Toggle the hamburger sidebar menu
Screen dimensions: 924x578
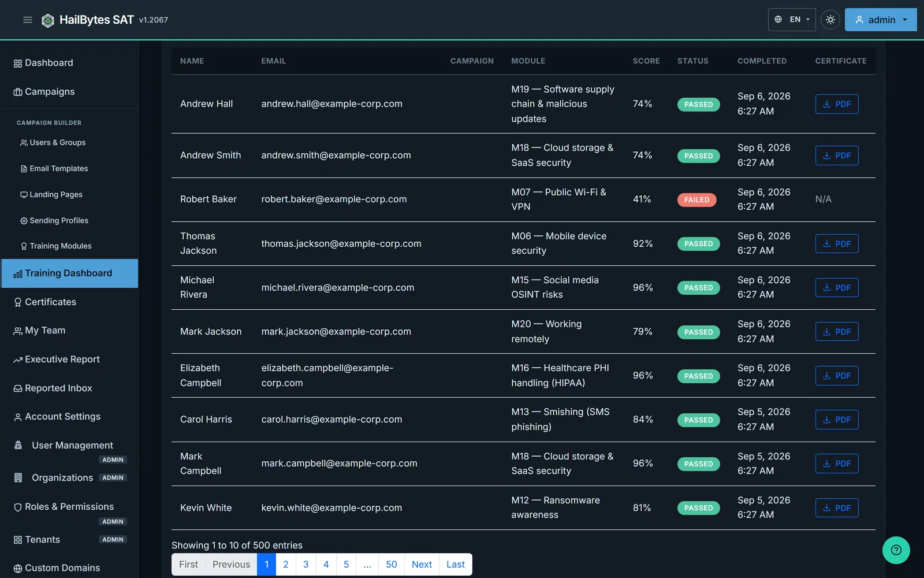(27, 20)
